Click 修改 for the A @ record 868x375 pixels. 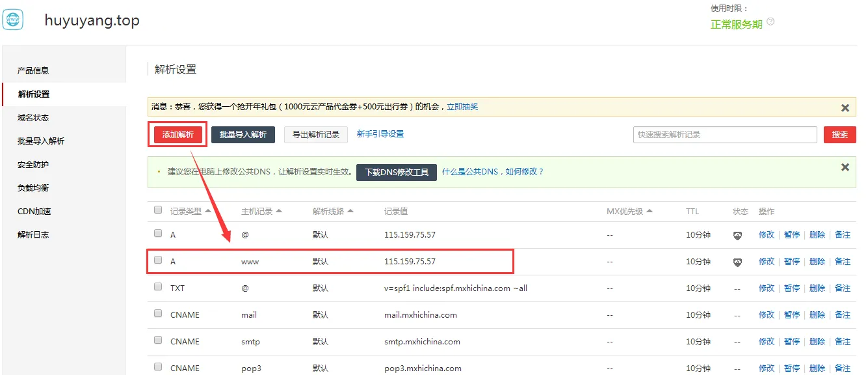(x=767, y=235)
